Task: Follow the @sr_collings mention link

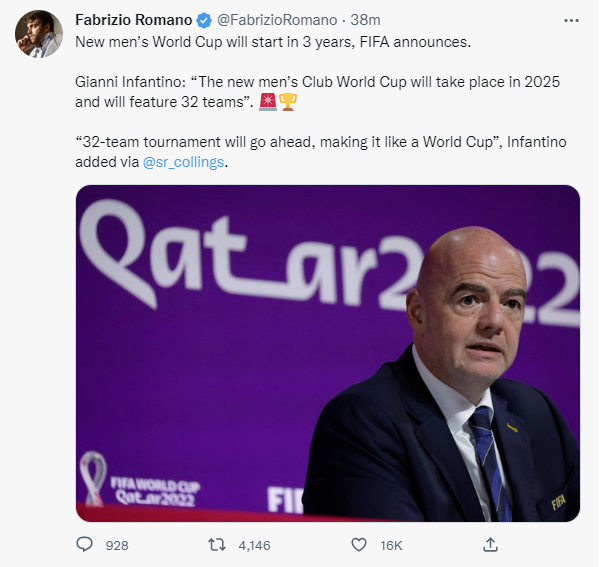Action: point(186,162)
